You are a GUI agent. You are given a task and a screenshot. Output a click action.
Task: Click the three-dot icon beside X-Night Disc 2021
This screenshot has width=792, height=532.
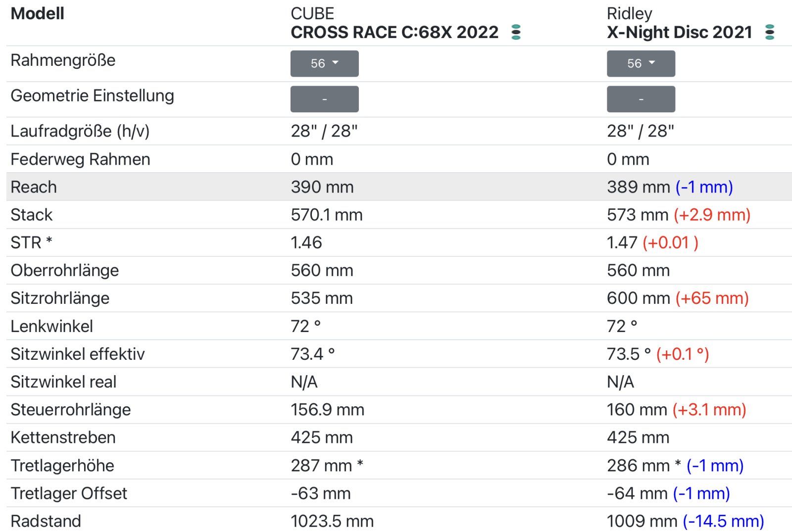pos(770,32)
